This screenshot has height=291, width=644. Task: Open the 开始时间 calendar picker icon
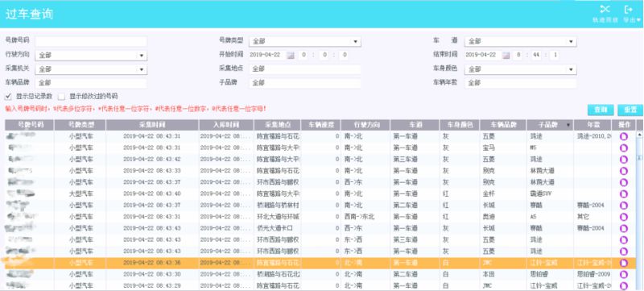pyautogui.click(x=291, y=55)
